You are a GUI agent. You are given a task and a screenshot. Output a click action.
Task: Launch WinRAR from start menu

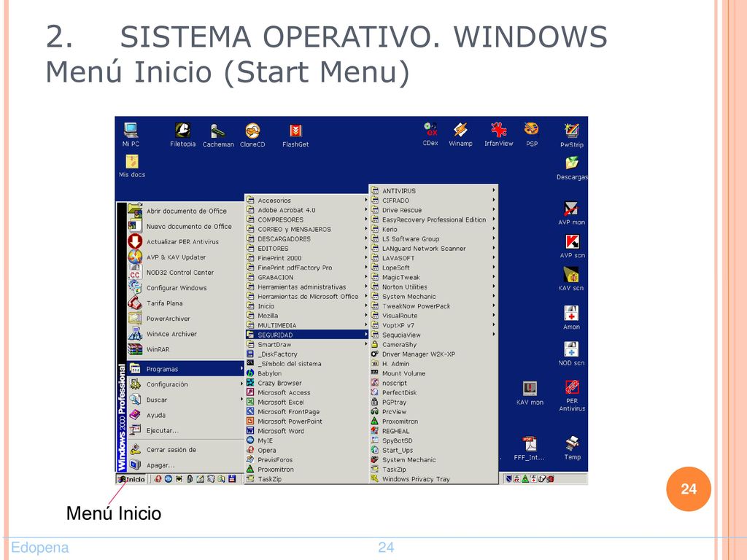click(x=186, y=349)
